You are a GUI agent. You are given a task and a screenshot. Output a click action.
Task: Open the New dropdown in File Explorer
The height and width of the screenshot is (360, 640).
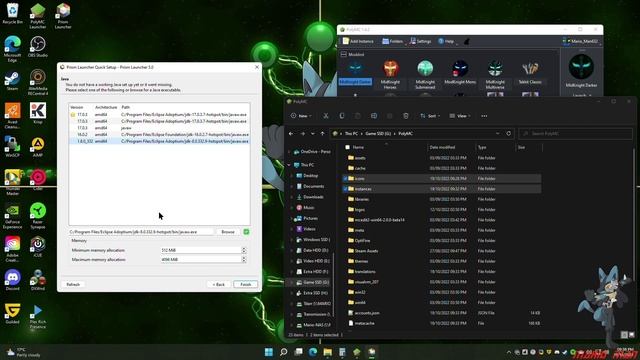click(x=301, y=116)
